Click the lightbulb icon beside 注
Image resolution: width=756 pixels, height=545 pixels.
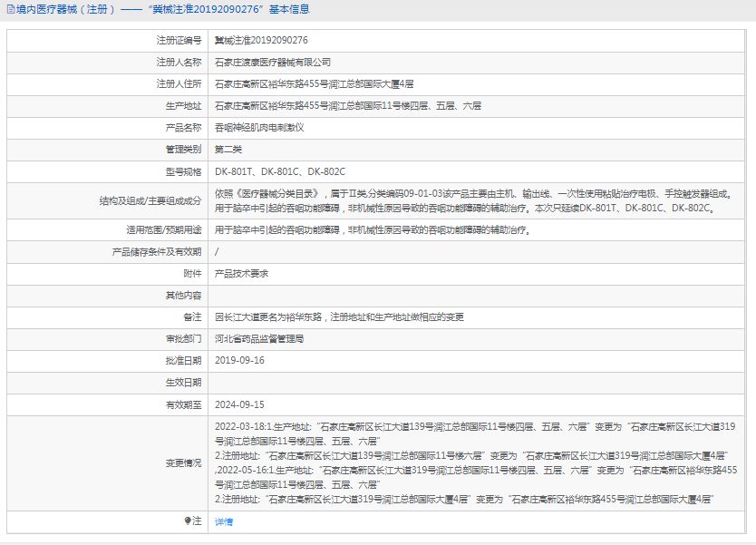click(189, 521)
